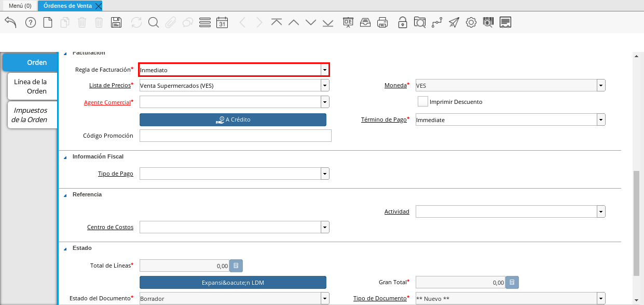Collapse the Estado section
Viewport: 644px width, 305px height.
pyautogui.click(x=65, y=248)
